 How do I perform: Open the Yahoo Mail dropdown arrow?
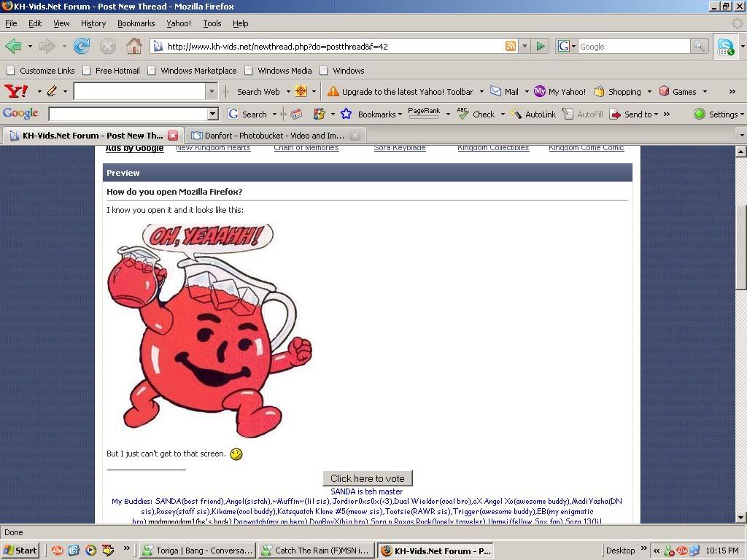[527, 91]
